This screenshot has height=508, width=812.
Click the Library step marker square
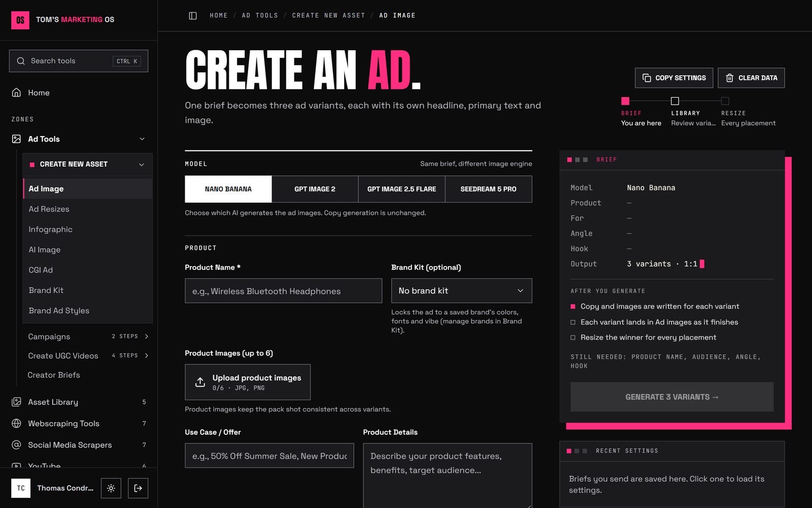tap(675, 101)
